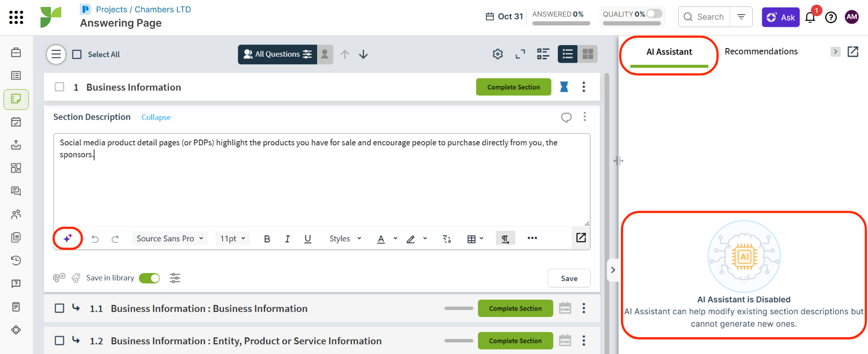Image resolution: width=868 pixels, height=354 pixels.
Task: Open the calendar-check sidebar icon
Action: coord(16,122)
